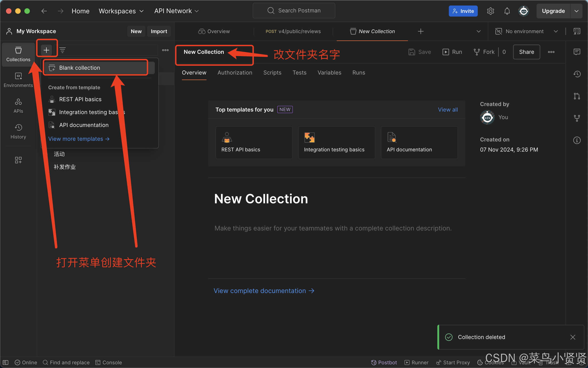Screen dimensions: 588x368
Task: Open View more templates link
Action: (79, 139)
